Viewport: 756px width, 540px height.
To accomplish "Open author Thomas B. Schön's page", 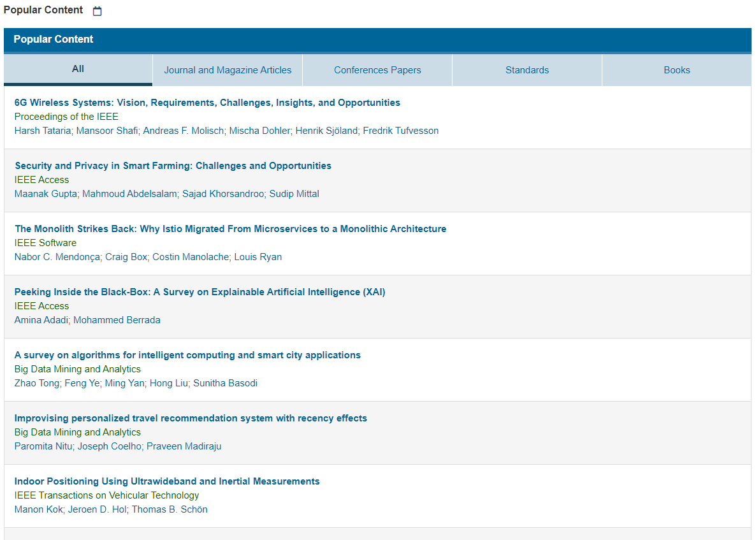I will pos(170,509).
